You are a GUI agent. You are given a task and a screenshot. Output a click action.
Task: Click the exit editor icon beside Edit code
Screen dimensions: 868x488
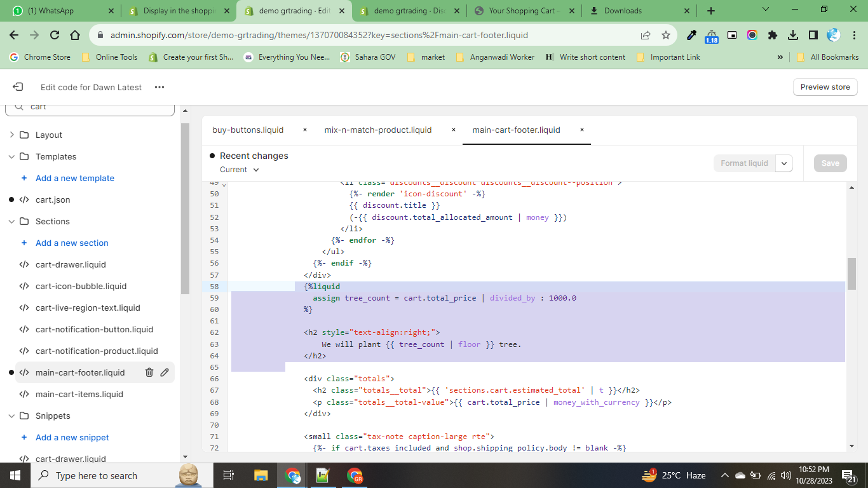coord(18,87)
